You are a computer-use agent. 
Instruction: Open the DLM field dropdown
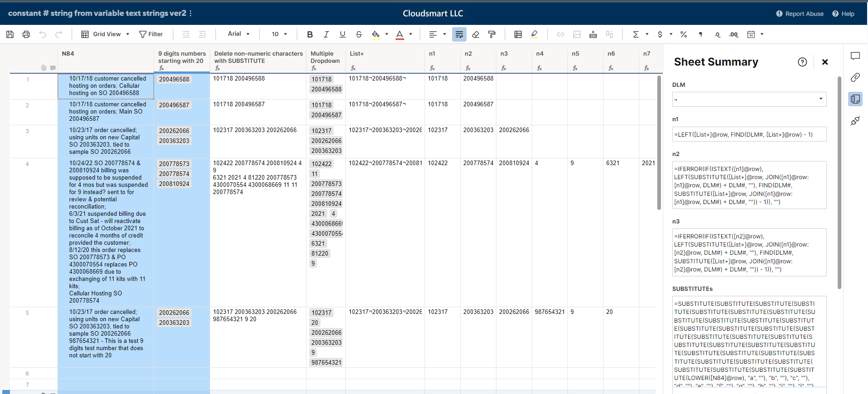pyautogui.click(x=749, y=99)
